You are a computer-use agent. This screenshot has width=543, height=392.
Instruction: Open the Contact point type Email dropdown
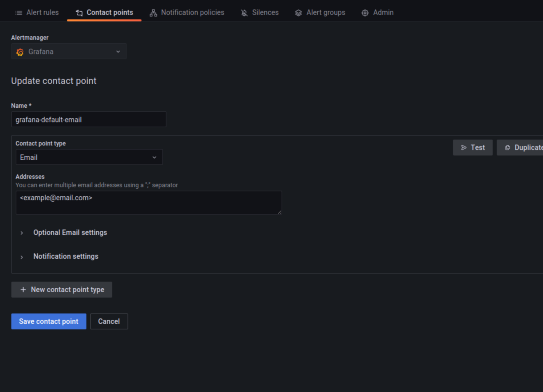(89, 157)
